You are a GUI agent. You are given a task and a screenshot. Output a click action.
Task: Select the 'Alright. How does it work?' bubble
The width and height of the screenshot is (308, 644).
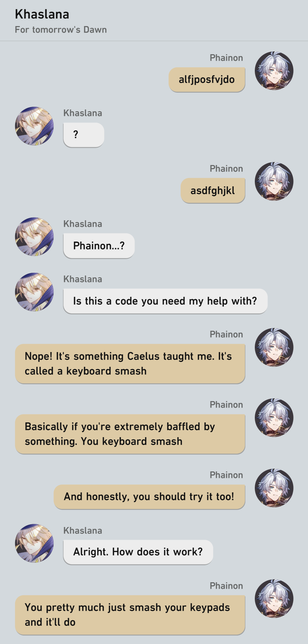(138, 552)
